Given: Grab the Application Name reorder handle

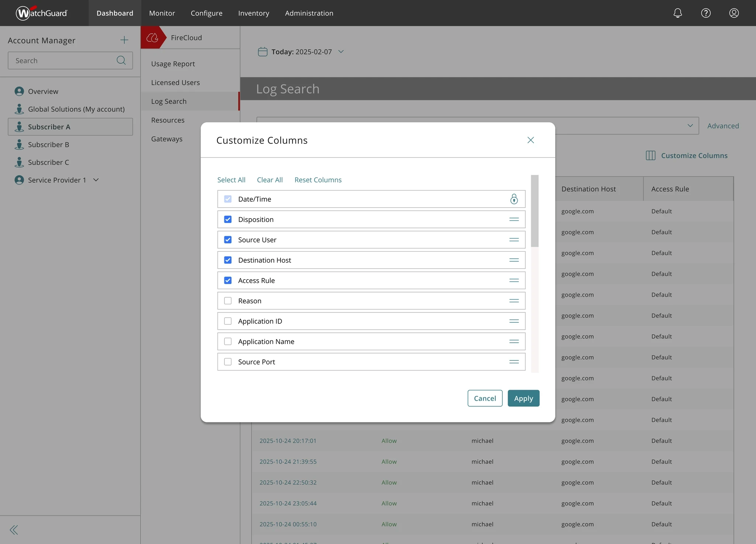Looking at the screenshot, I should [x=514, y=341].
